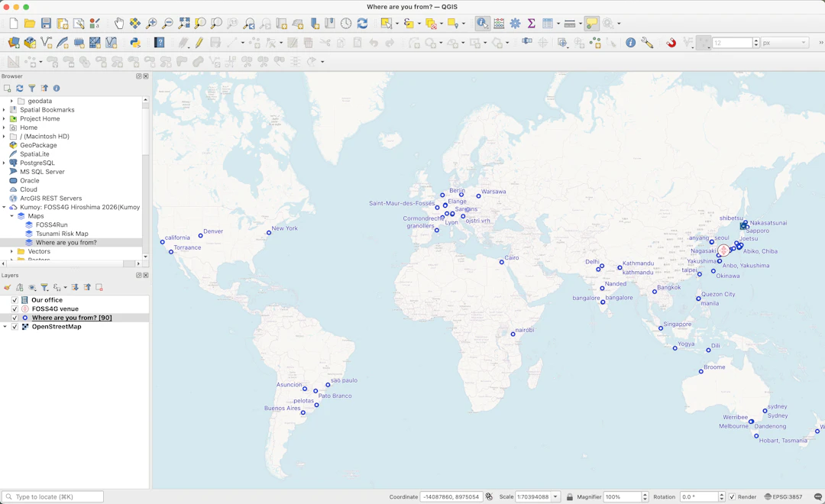Toggle editing with the yellow pencil
The width and height of the screenshot is (825, 504).
[199, 43]
